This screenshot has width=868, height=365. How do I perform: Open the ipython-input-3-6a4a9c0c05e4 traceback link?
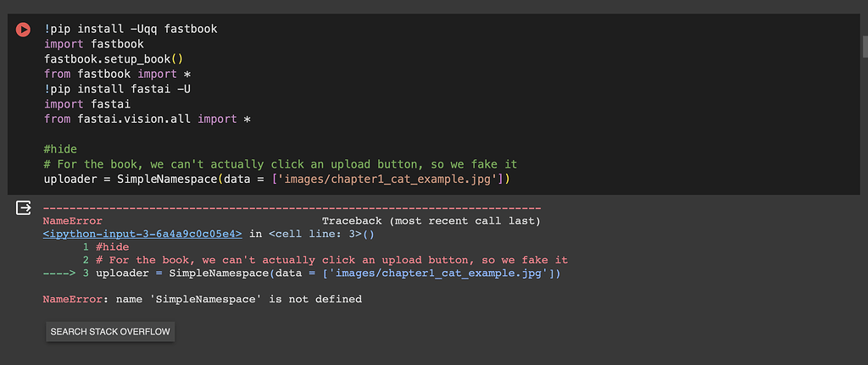[142, 234]
